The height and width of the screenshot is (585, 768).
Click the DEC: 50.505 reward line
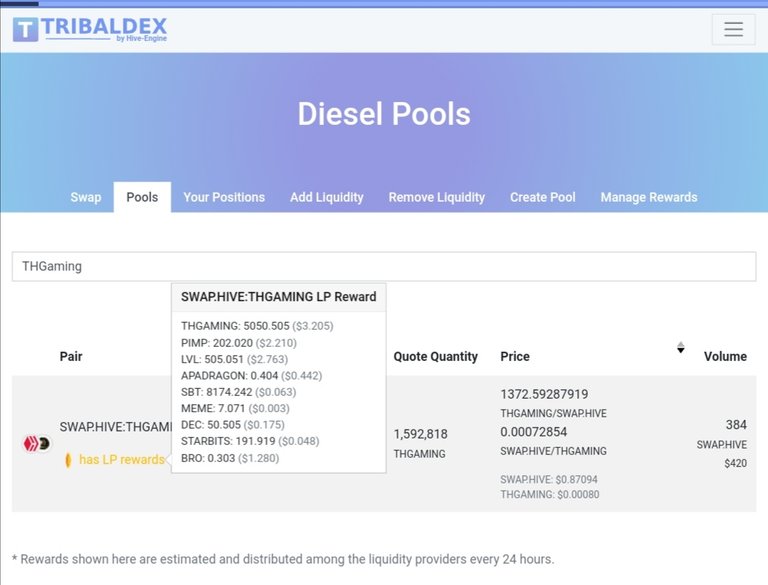[233, 425]
